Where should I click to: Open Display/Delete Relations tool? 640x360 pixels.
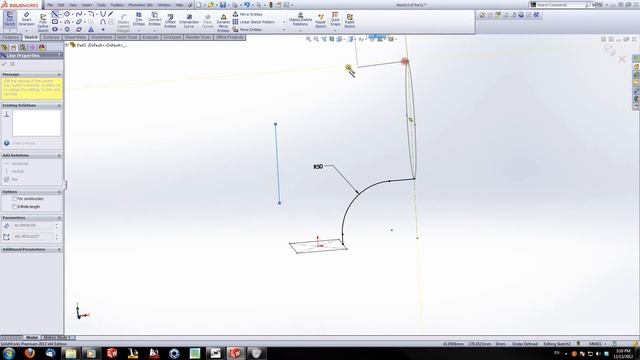(300, 19)
